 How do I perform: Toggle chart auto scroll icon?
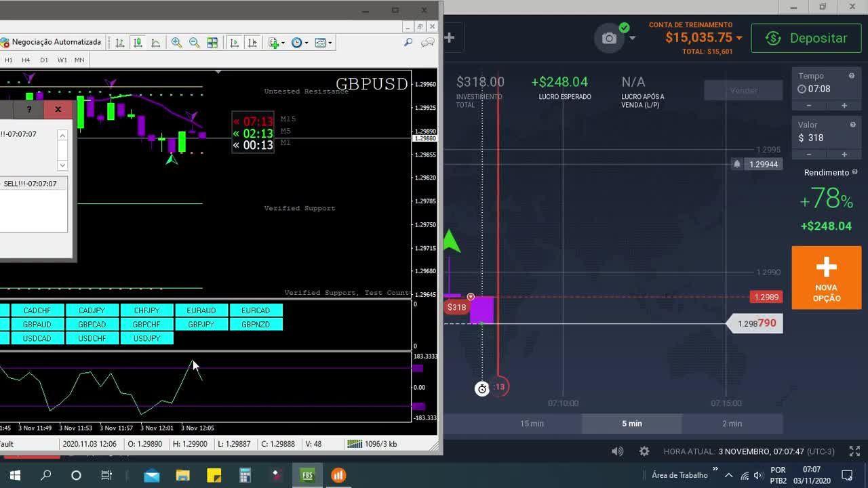[235, 42]
